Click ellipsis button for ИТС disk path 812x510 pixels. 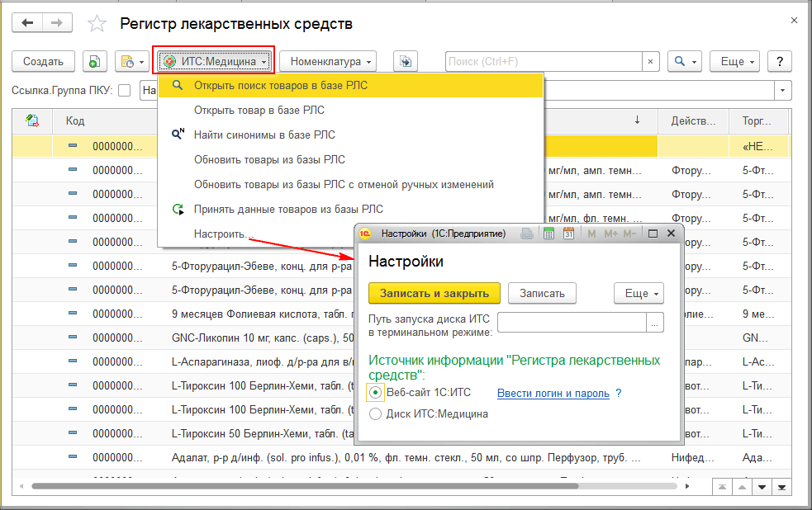click(x=655, y=323)
